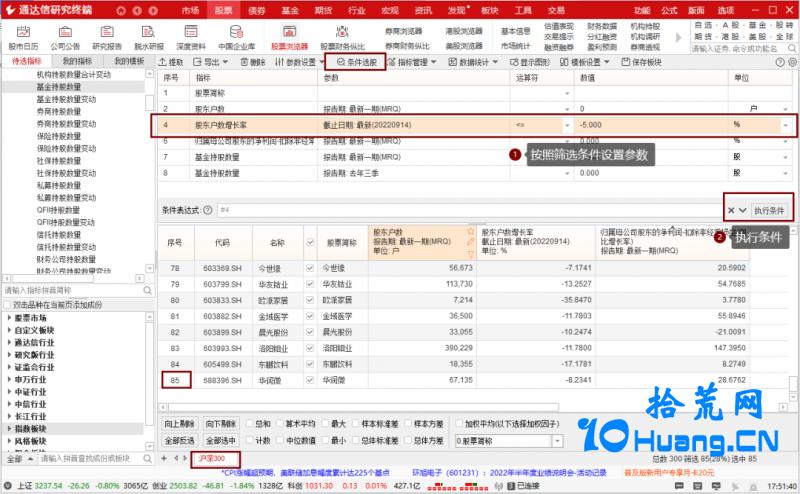Toggle the 算术平均 checkbox
This screenshot has width=800, height=494.
[x=280, y=424]
